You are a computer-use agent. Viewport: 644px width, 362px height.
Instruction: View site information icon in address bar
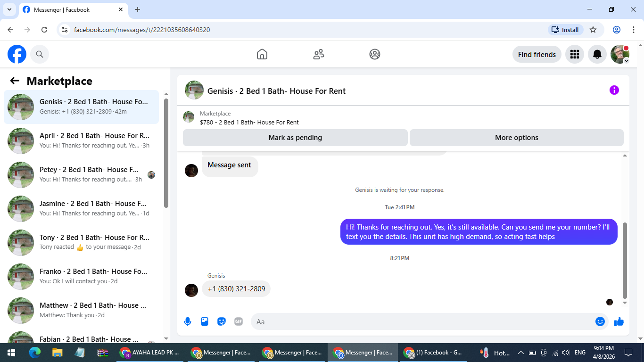[x=65, y=30]
